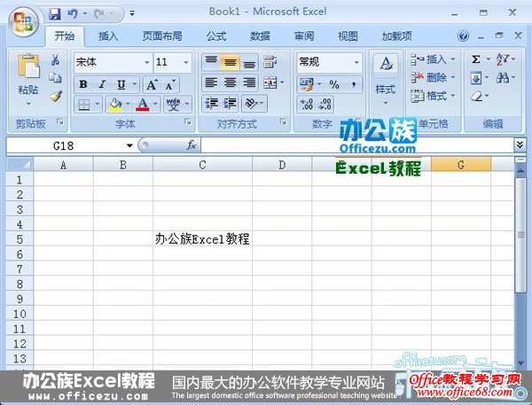532x405 pixels.
Task: Toggle align text left
Action: (x=211, y=82)
